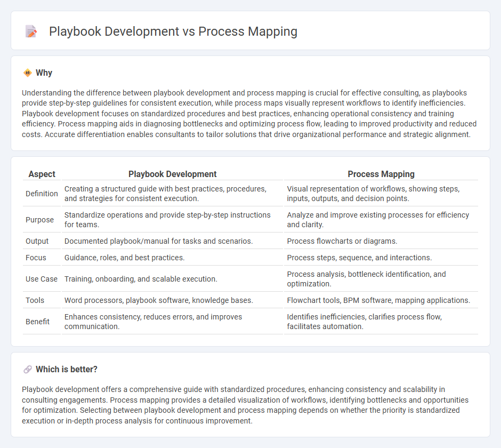Viewport: 501px width, 448px height.
Task: Click the orange diamond icon beside Why
Action: [x=28, y=73]
